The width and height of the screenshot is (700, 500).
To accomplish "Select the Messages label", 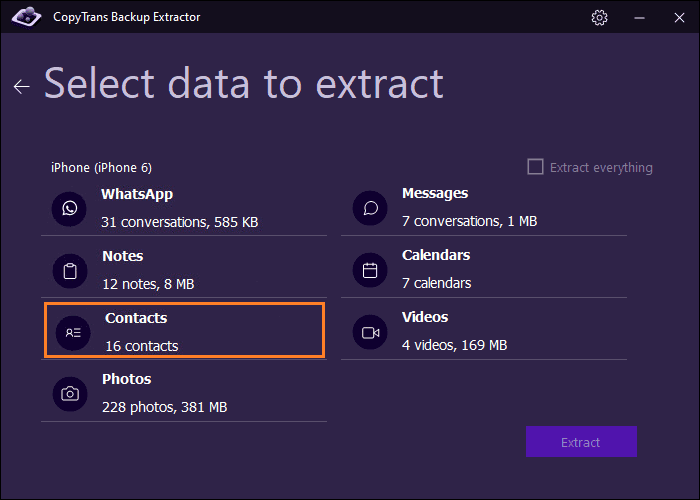I will pyautogui.click(x=435, y=193).
